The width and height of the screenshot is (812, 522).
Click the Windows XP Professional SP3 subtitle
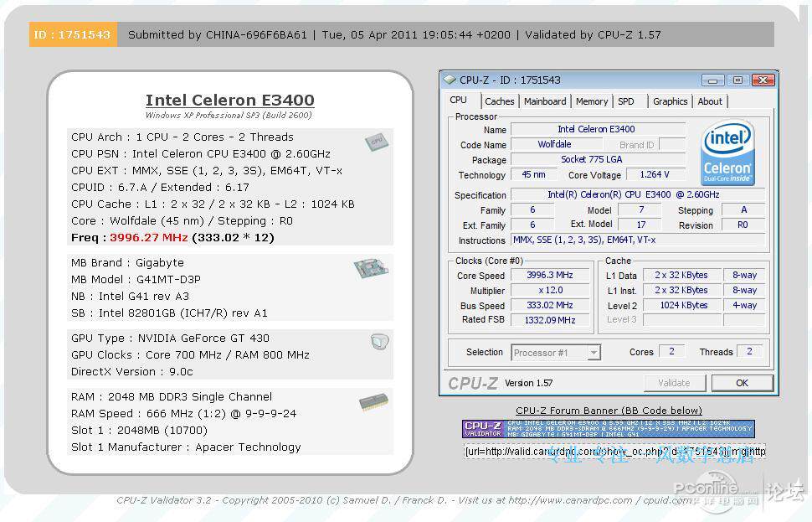[x=229, y=115]
